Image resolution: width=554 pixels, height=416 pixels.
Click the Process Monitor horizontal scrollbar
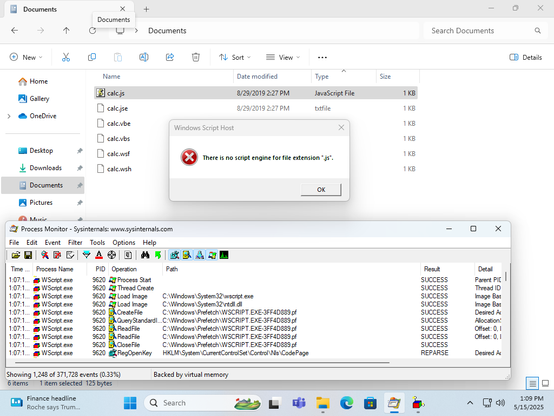[202, 362]
